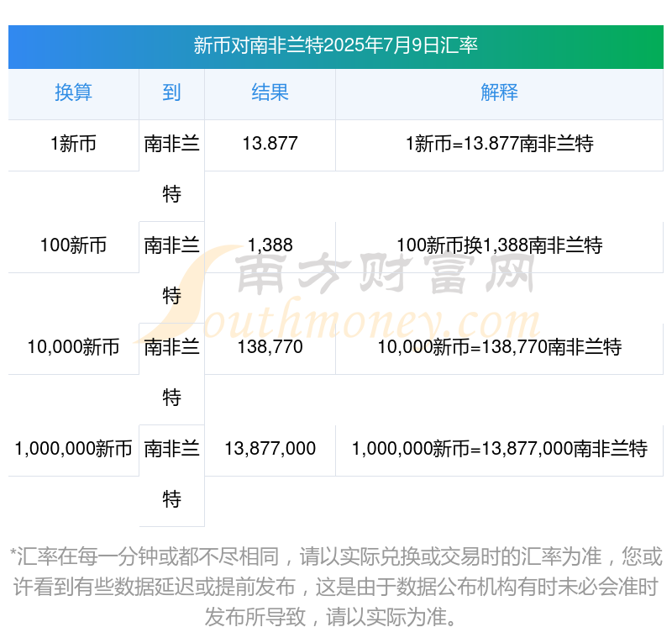Select the '换算' column header
Viewport: 672px width, 643px height.
pos(73,92)
